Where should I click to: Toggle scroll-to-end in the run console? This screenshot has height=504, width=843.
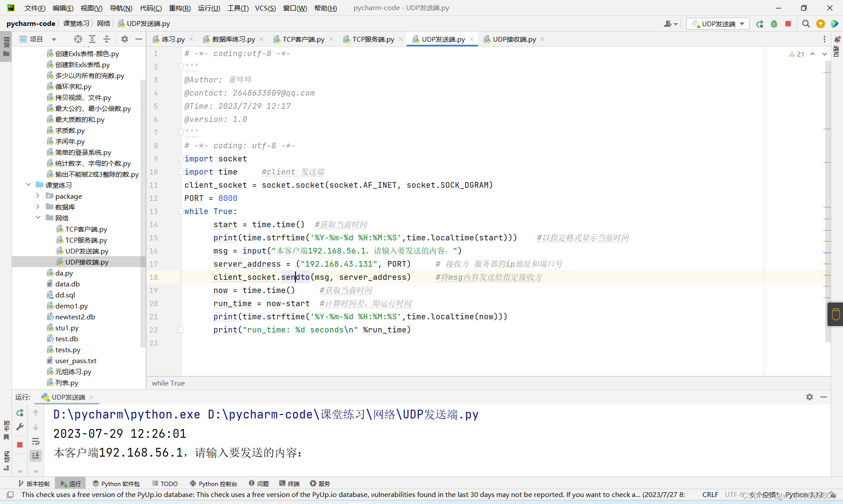click(x=36, y=455)
